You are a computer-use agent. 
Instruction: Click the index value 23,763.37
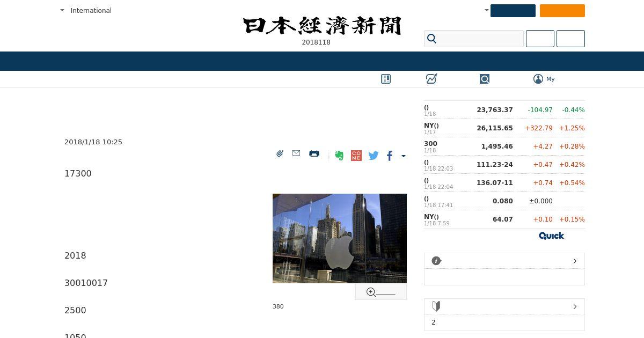(495, 110)
